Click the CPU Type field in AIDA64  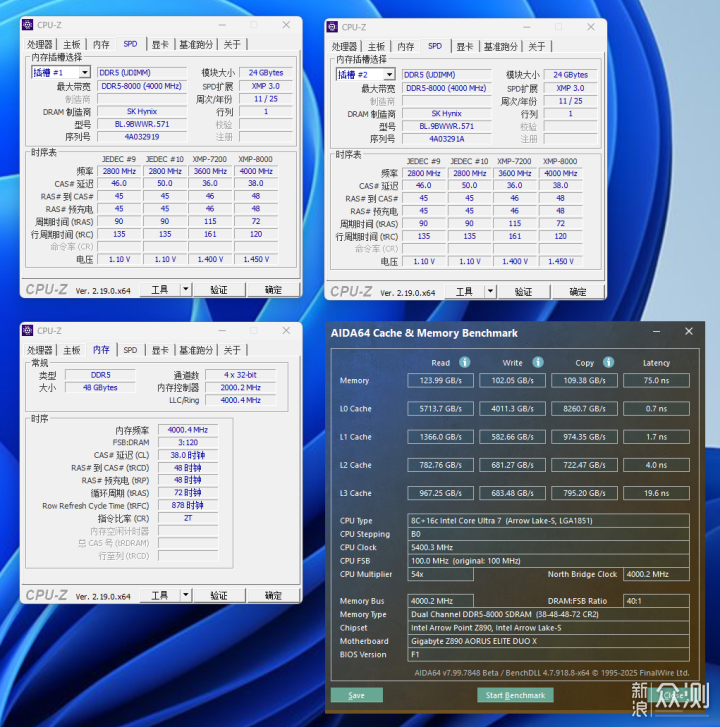(548, 520)
